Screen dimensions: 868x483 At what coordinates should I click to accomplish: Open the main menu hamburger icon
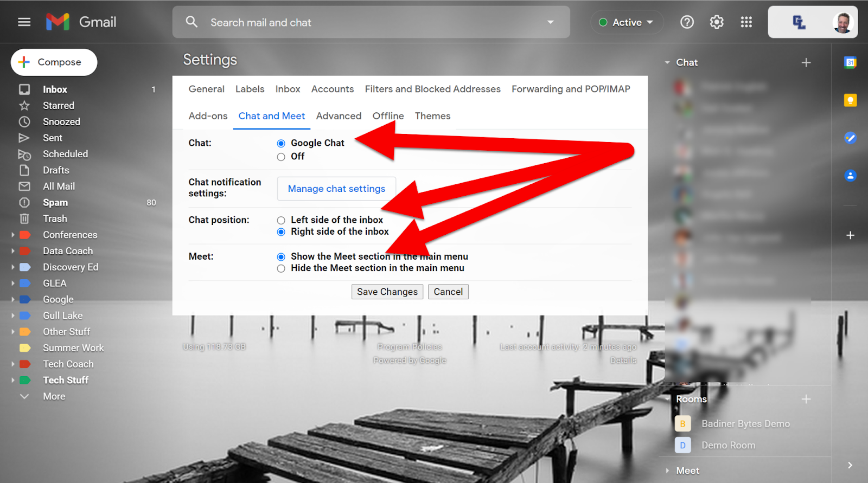coord(24,22)
